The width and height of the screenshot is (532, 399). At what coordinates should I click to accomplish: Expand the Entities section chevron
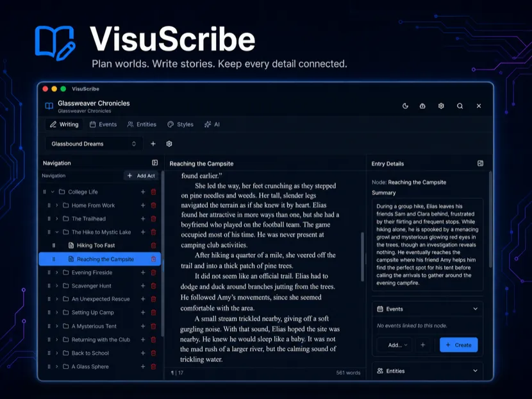(476, 371)
